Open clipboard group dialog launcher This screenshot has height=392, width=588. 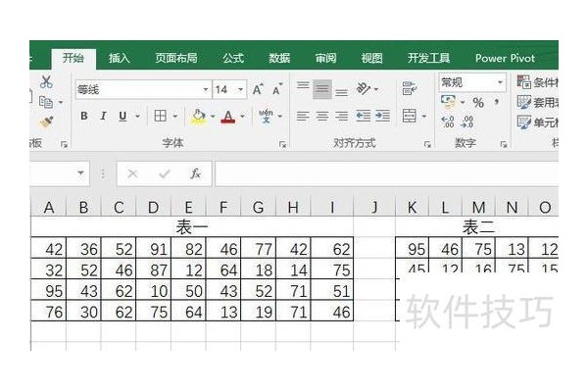tap(64, 144)
